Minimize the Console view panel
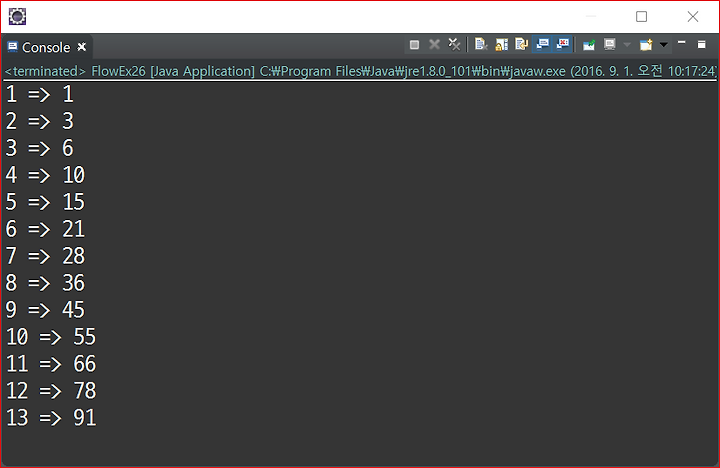This screenshot has width=720, height=468. point(682,43)
